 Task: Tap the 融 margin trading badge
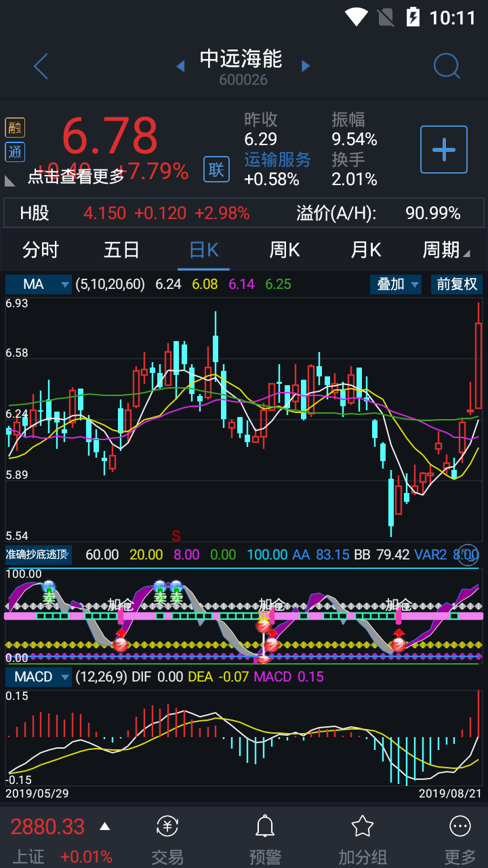[x=15, y=127]
